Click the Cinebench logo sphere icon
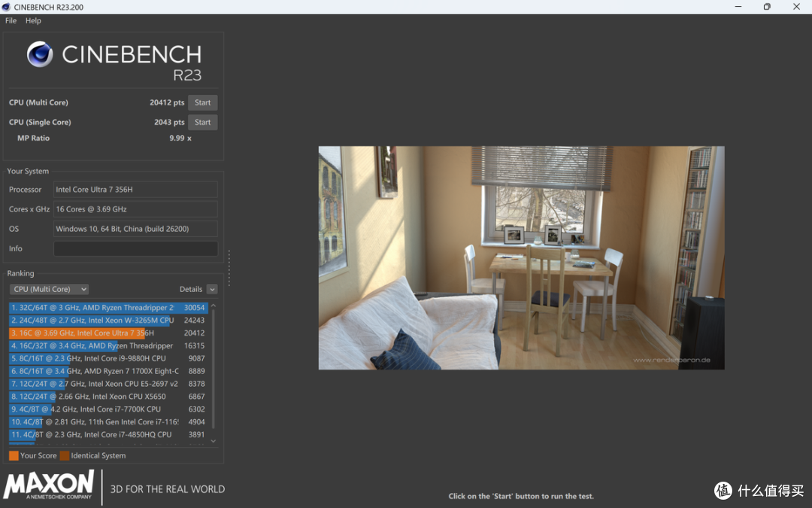 tap(40, 54)
